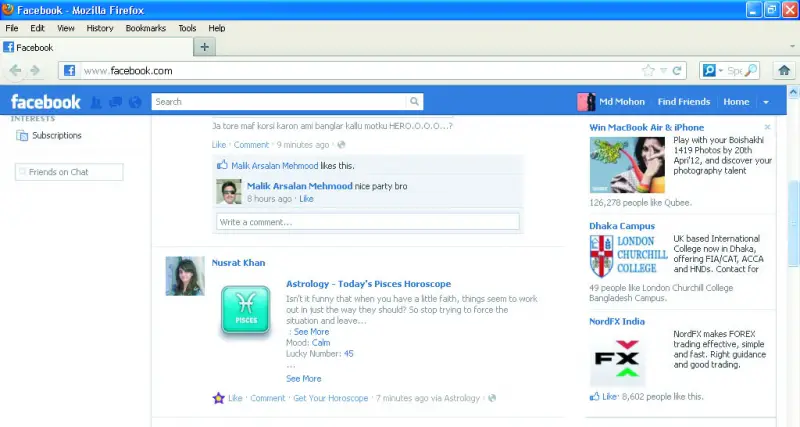Open the File menu

click(x=12, y=28)
